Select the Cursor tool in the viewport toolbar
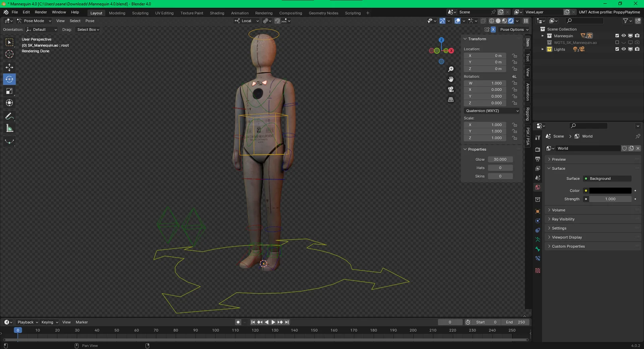Viewport: 644px width, 349px height. click(x=9, y=54)
